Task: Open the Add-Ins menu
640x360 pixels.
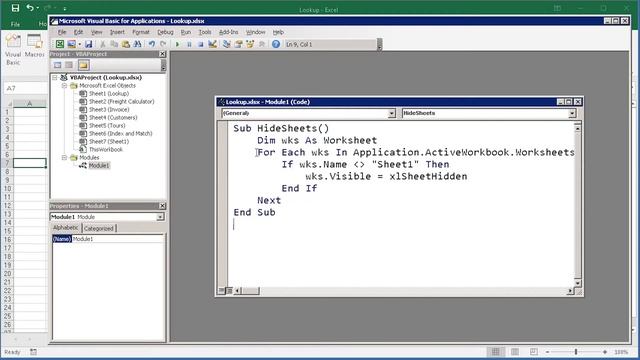Action: [229, 32]
